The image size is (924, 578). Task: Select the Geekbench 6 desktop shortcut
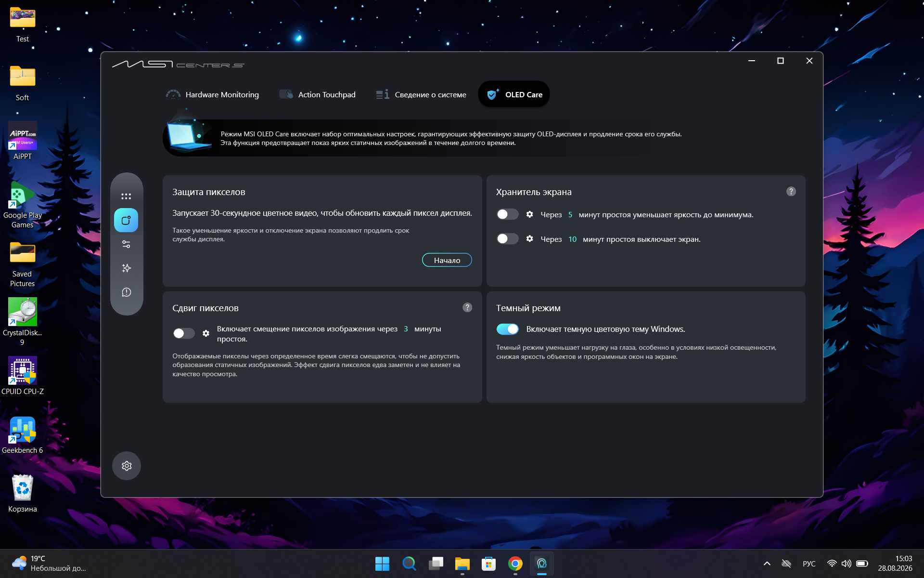(23, 435)
